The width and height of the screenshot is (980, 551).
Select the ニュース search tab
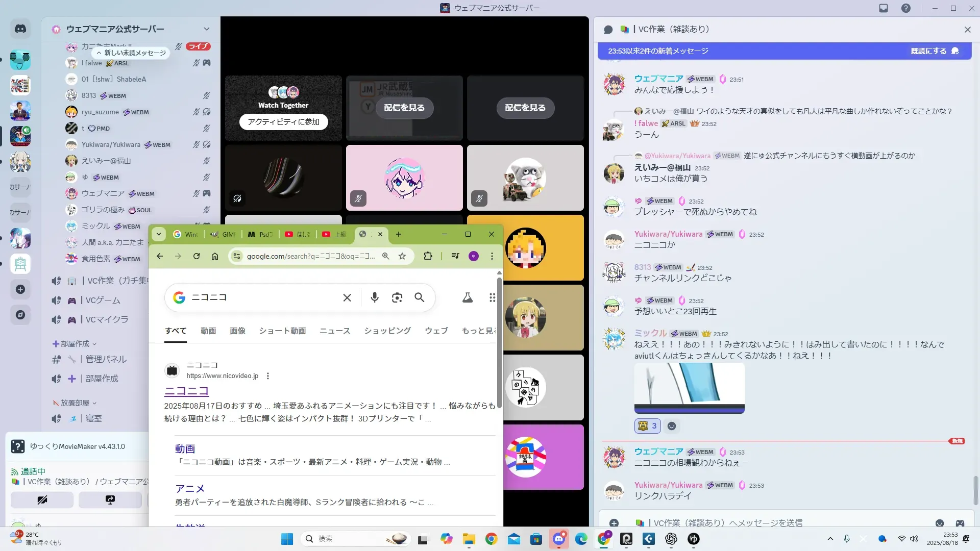335,331
